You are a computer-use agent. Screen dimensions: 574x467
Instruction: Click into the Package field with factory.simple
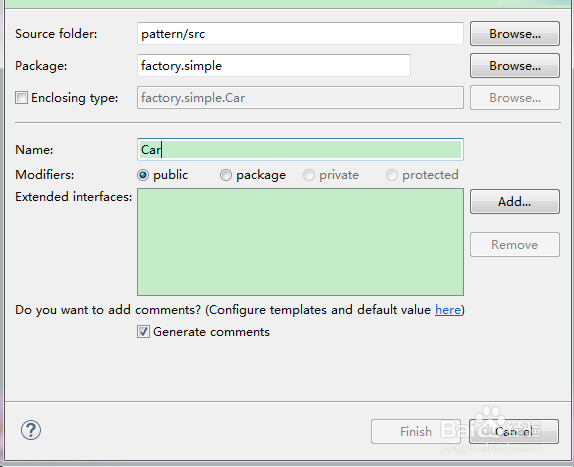click(274, 66)
